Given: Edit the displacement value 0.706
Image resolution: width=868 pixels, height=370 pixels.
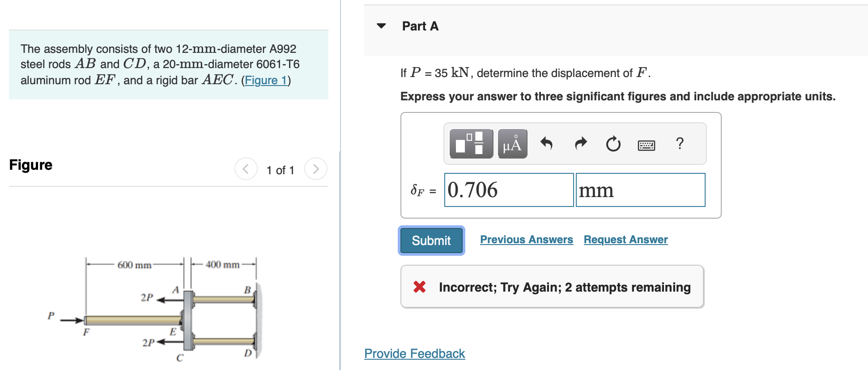Looking at the screenshot, I should click(x=508, y=190).
